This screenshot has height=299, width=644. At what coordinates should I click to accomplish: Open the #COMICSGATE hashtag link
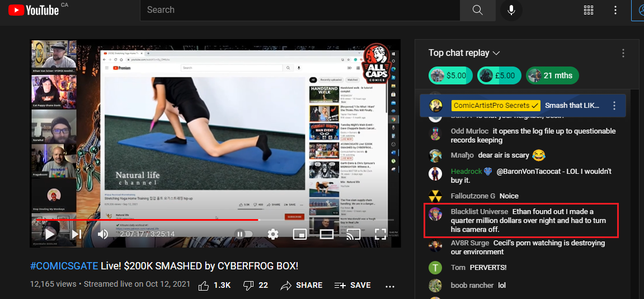click(x=64, y=266)
